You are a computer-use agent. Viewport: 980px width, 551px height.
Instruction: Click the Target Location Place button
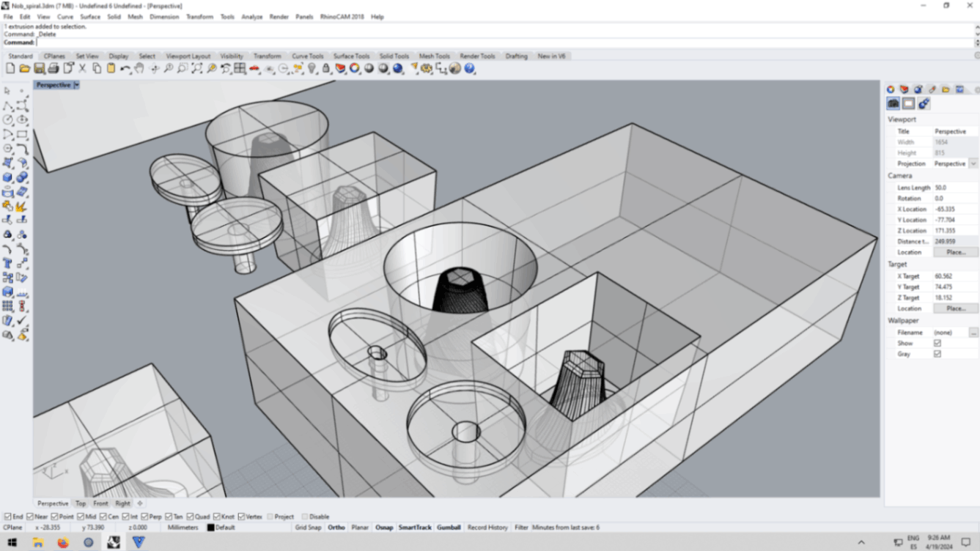(x=955, y=308)
